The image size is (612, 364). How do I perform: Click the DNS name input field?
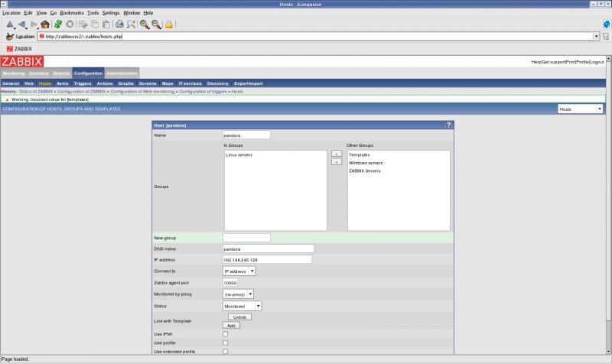[269, 249]
